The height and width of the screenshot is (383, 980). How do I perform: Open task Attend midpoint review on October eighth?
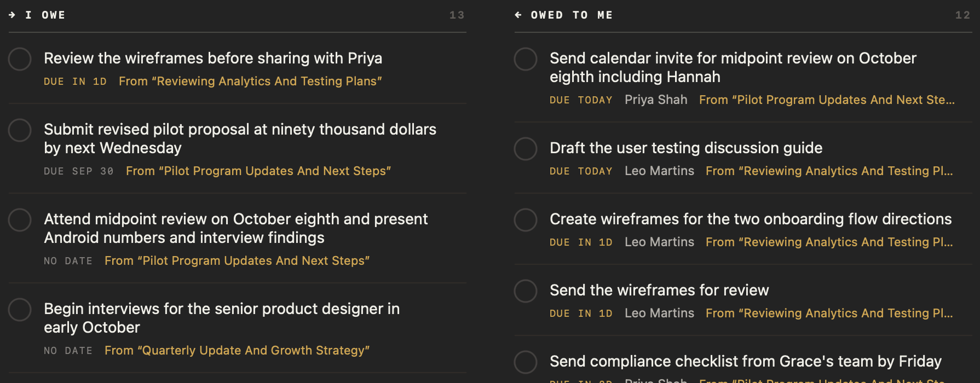[x=236, y=228]
